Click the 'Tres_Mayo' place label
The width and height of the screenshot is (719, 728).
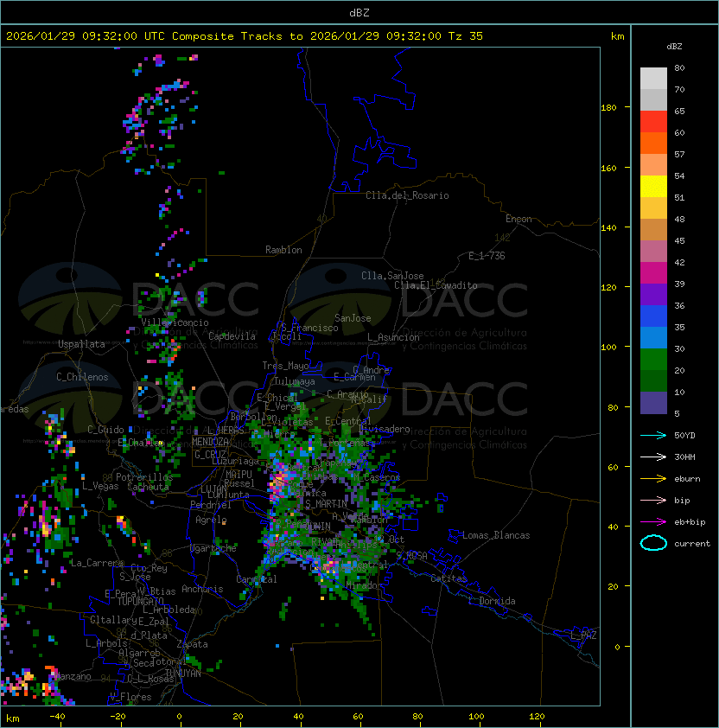285,366
